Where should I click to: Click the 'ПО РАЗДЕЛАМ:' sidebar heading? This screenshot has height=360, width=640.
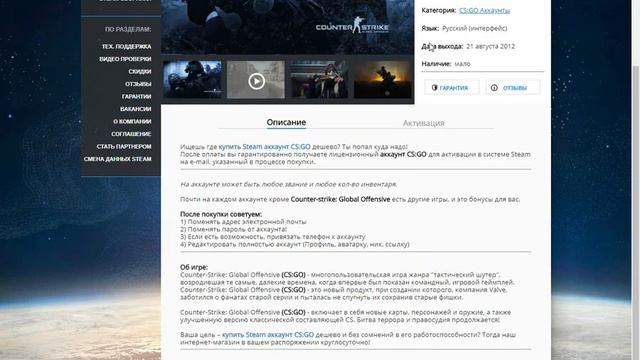128,29
